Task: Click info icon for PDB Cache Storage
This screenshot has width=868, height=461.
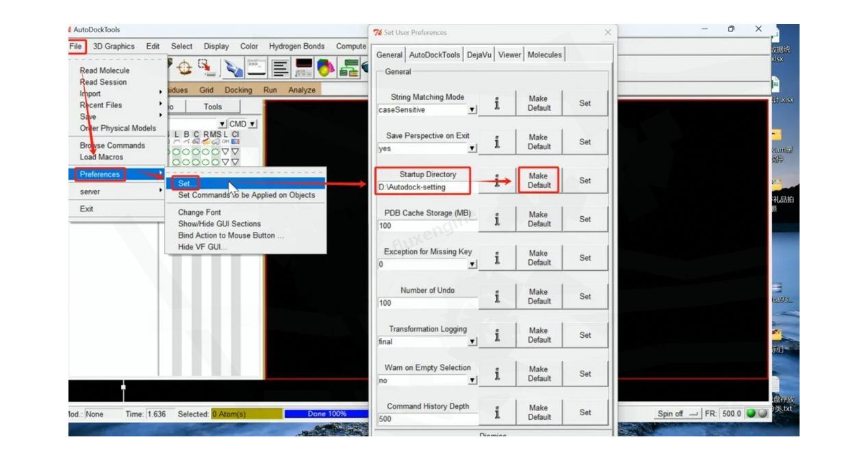Action: point(497,219)
